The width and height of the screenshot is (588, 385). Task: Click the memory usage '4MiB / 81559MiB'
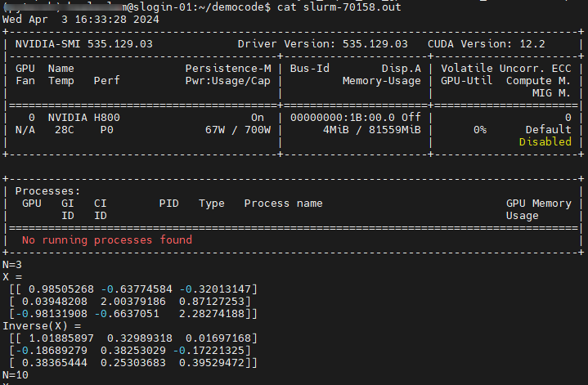372,130
